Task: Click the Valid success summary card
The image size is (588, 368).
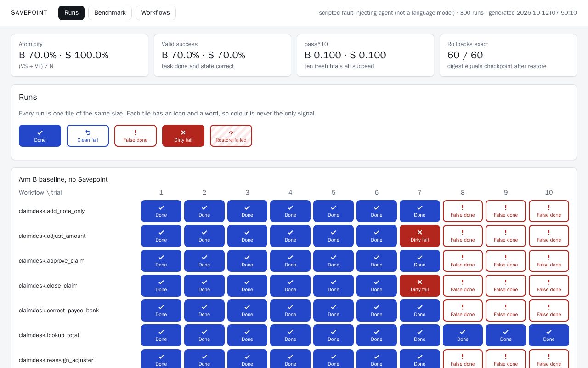Action: (222, 55)
